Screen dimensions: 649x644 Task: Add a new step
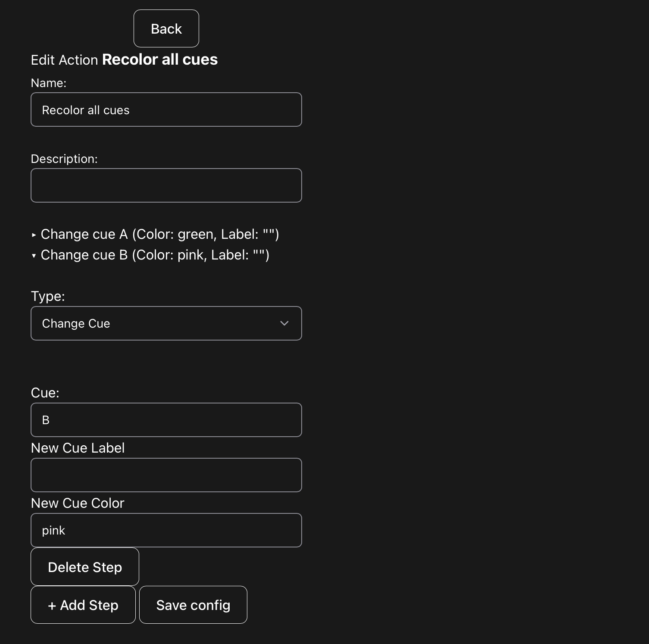(x=83, y=605)
